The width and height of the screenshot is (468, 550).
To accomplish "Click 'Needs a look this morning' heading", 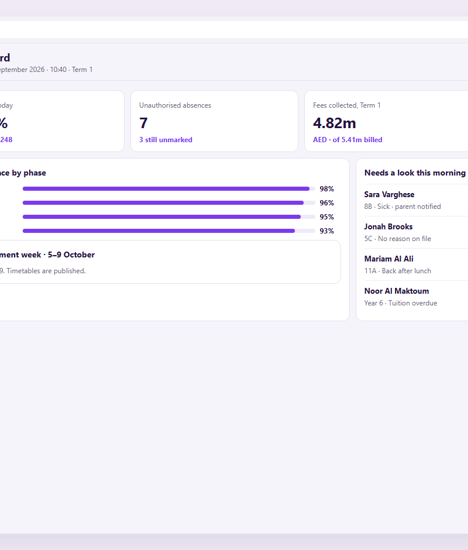I will coord(415,173).
